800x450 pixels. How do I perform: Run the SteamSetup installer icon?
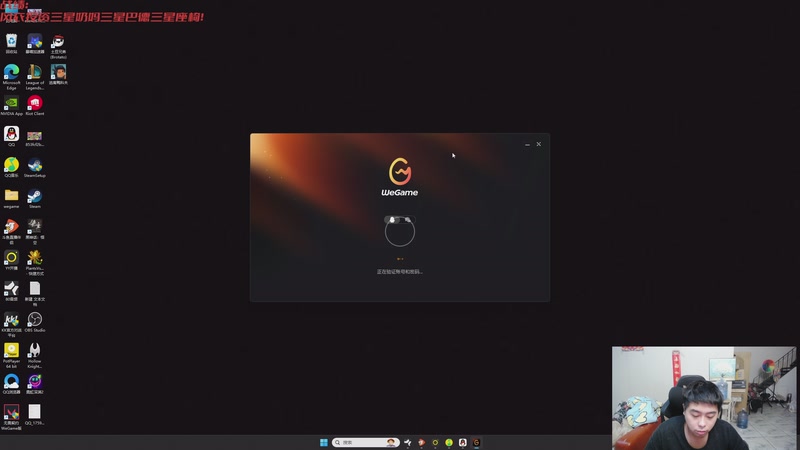tap(35, 167)
